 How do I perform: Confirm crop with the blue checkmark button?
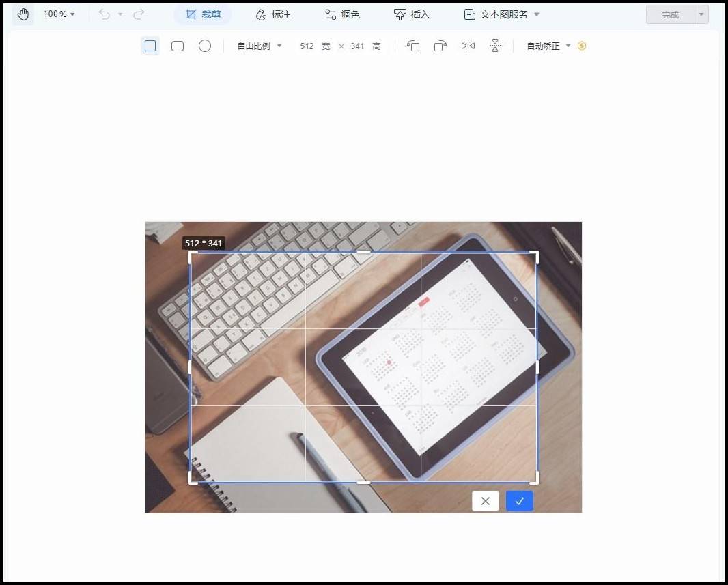click(x=520, y=501)
